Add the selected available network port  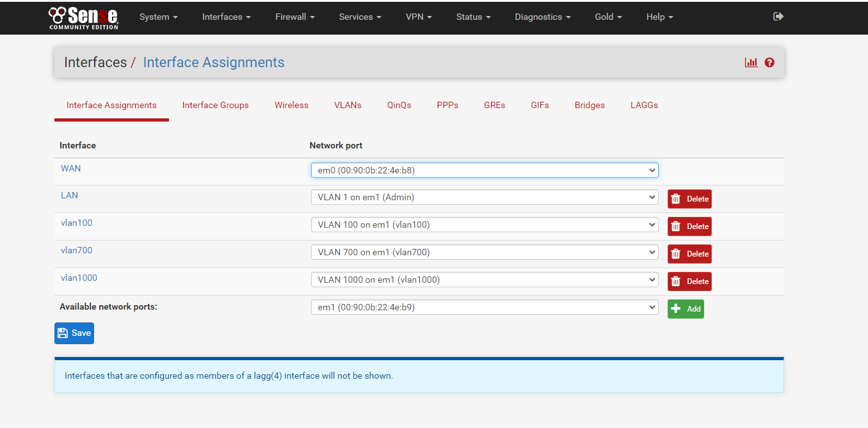686,309
